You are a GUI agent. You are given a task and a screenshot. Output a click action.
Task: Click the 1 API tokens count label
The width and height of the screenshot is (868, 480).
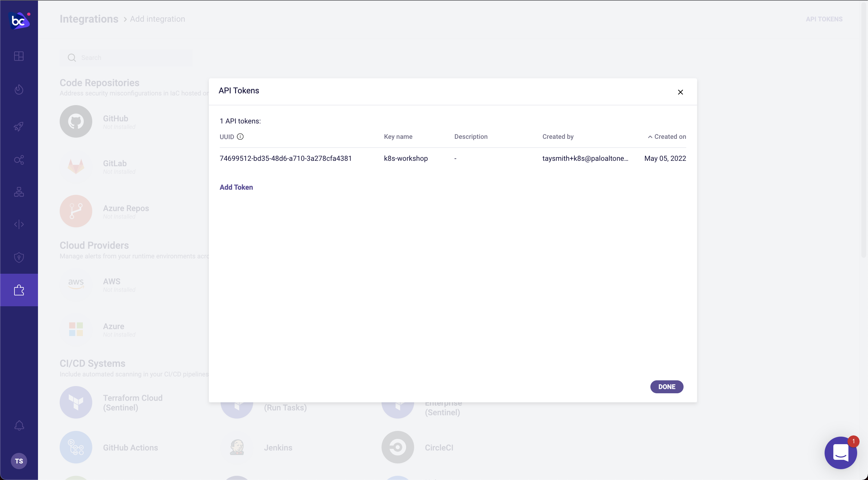pos(240,121)
